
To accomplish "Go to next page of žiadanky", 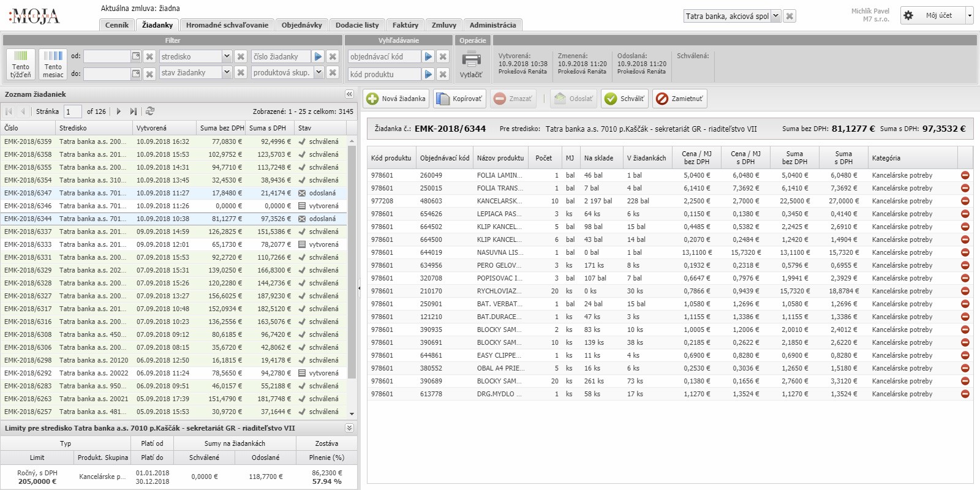I will pyautogui.click(x=119, y=111).
